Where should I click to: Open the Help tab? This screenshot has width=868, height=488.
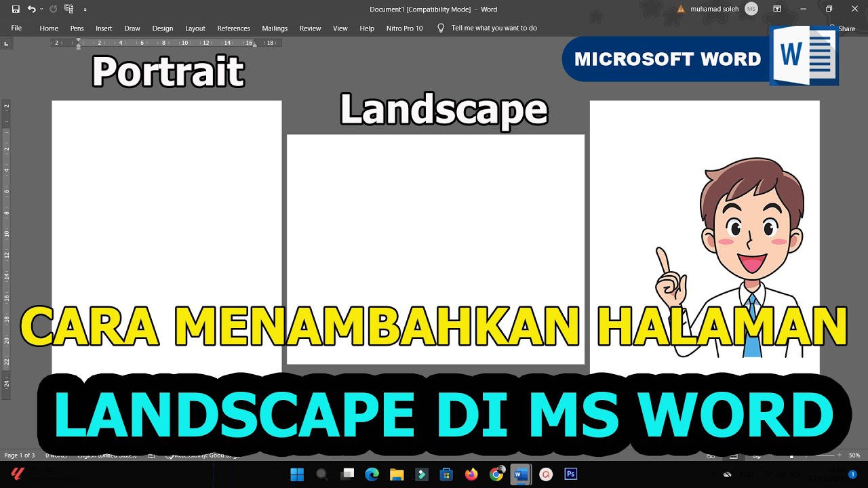point(367,28)
